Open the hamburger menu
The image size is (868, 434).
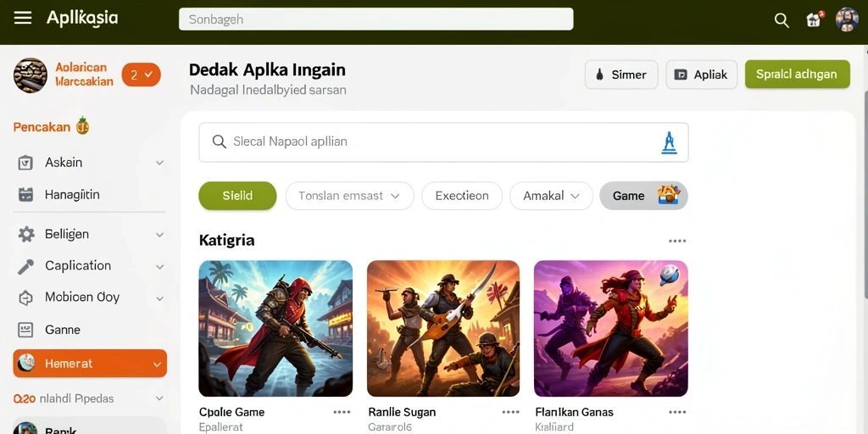pyautogui.click(x=23, y=19)
